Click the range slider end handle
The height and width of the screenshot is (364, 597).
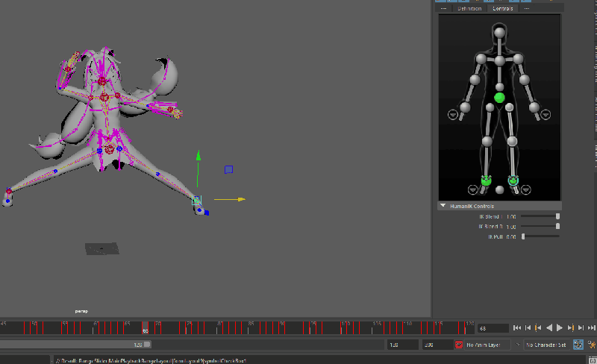(x=147, y=345)
